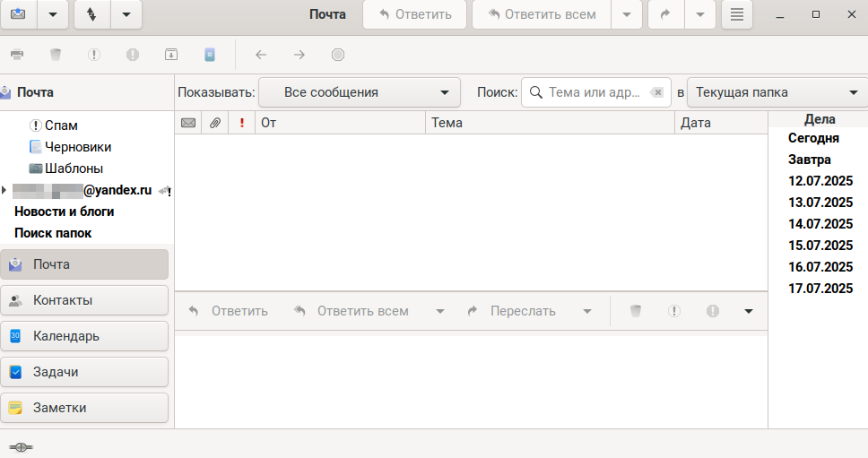The height and width of the screenshot is (458, 868).
Task: Sort by the read-status envelope column
Action: [x=188, y=123]
